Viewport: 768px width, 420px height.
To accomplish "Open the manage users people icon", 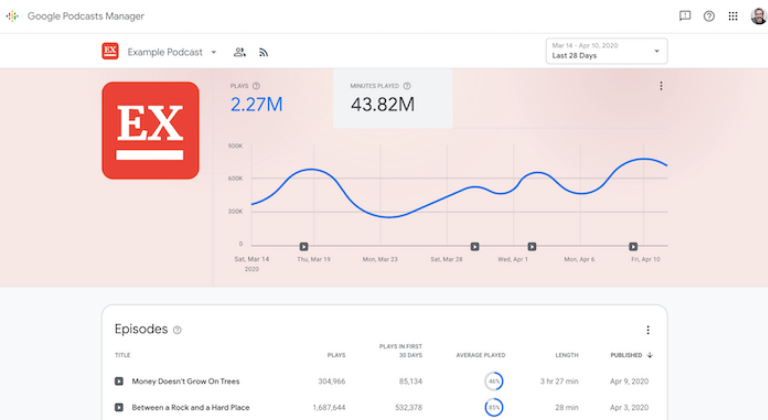I will coord(240,52).
